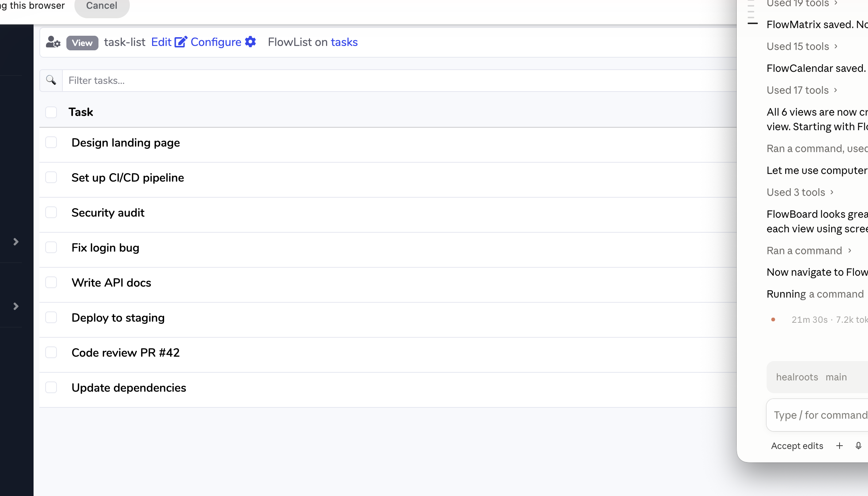This screenshot has height=496, width=868.
Task: Expand the 'Used 3 tools' entry
Action: [x=800, y=192]
